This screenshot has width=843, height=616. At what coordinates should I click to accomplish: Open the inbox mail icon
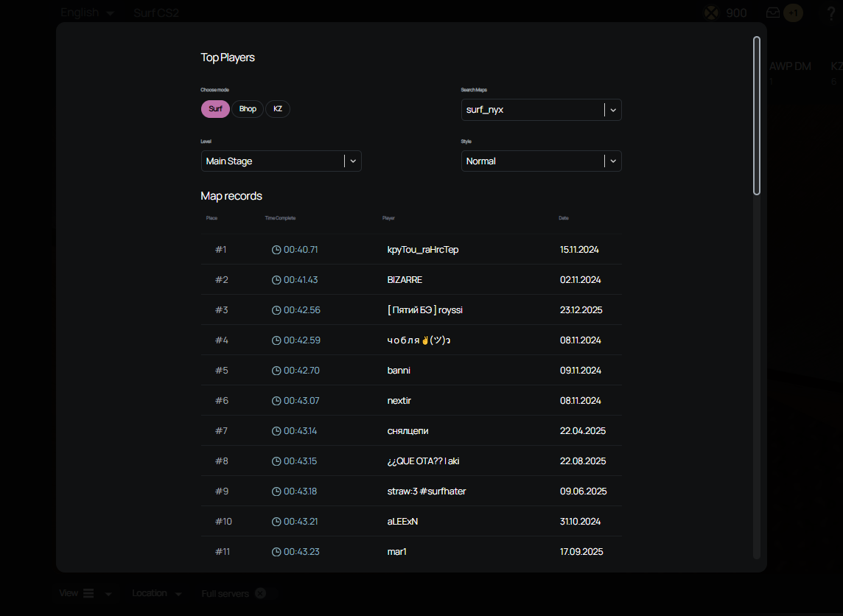(772, 13)
